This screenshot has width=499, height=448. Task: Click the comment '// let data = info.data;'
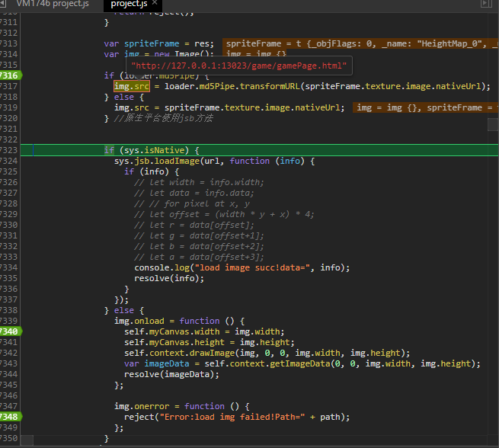pyautogui.click(x=194, y=193)
